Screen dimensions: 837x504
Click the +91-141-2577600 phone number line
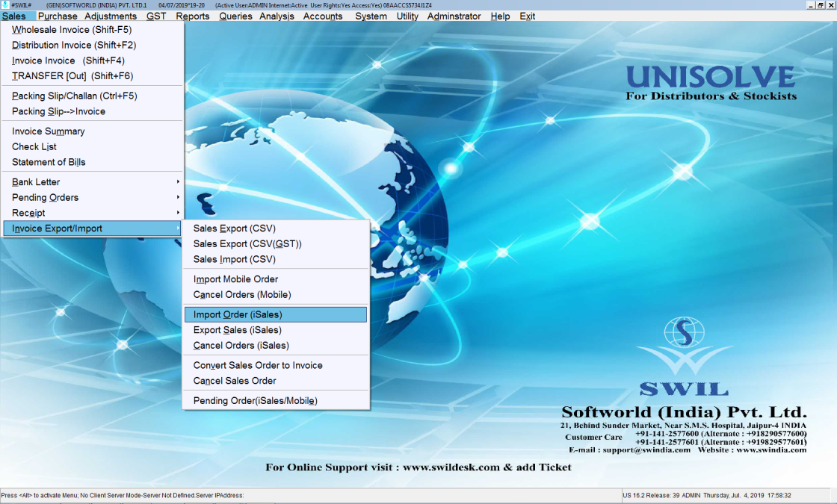tap(720, 434)
